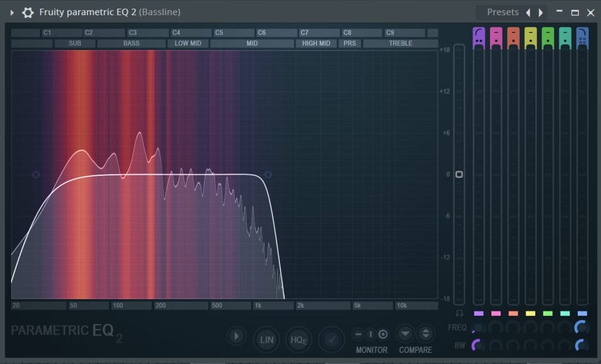Image resolution: width=601 pixels, height=364 pixels.
Task: Click the band 7 node on the EQ curve
Action: (x=268, y=175)
